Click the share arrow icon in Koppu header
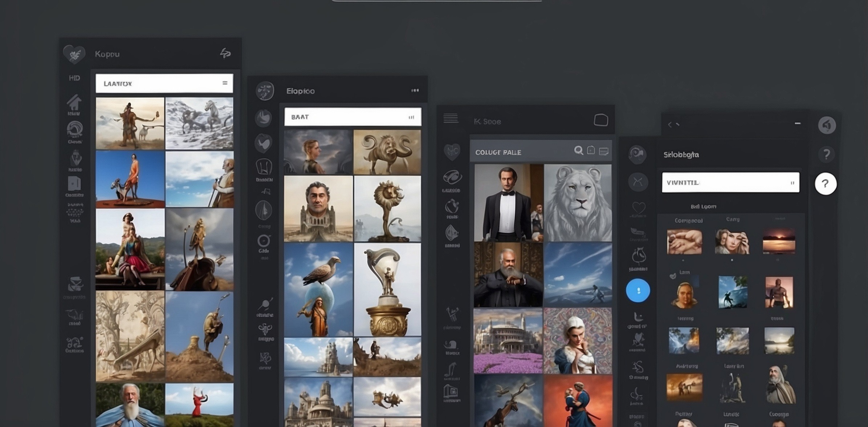This screenshot has height=427, width=868. click(x=225, y=53)
